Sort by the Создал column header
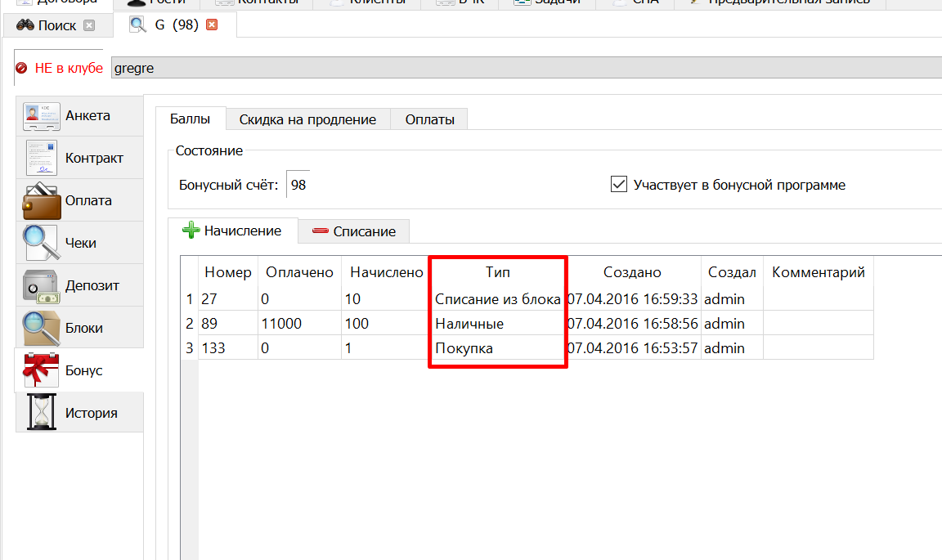This screenshot has width=942, height=560. (x=732, y=272)
